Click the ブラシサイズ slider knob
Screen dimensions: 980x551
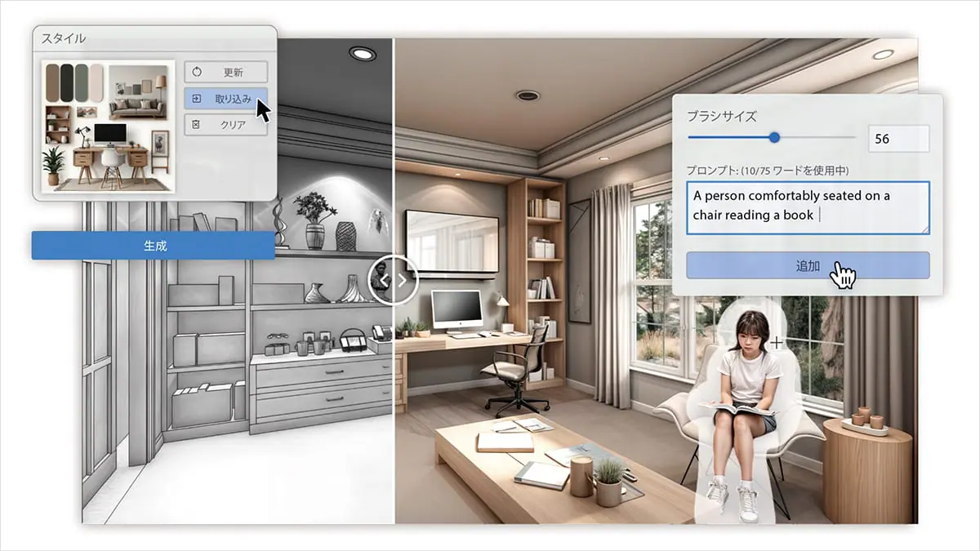pos(774,137)
